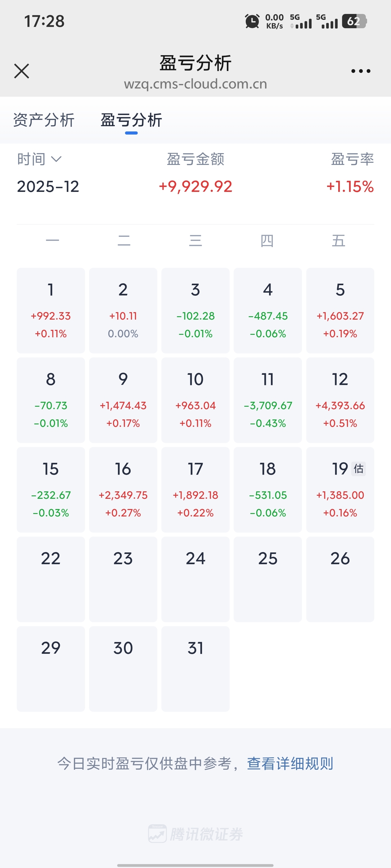Select the day 31 calendar cell

point(195,669)
